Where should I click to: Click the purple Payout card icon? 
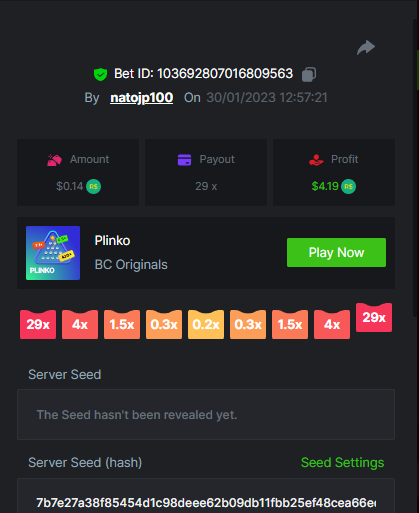point(184,160)
